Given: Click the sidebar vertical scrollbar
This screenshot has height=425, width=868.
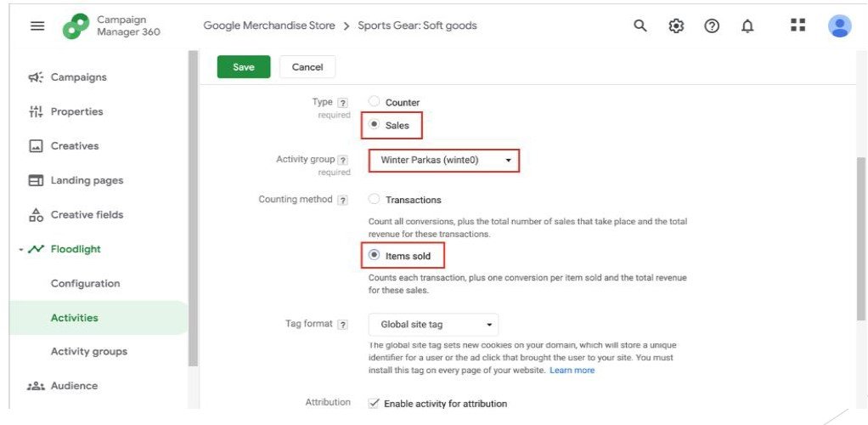Looking at the screenshot, I should (x=193, y=208).
